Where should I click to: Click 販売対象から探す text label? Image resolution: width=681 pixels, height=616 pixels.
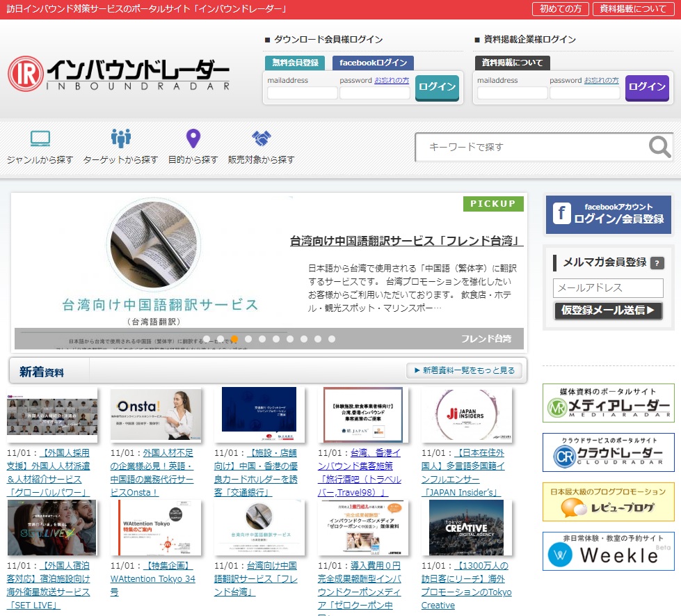point(262,159)
